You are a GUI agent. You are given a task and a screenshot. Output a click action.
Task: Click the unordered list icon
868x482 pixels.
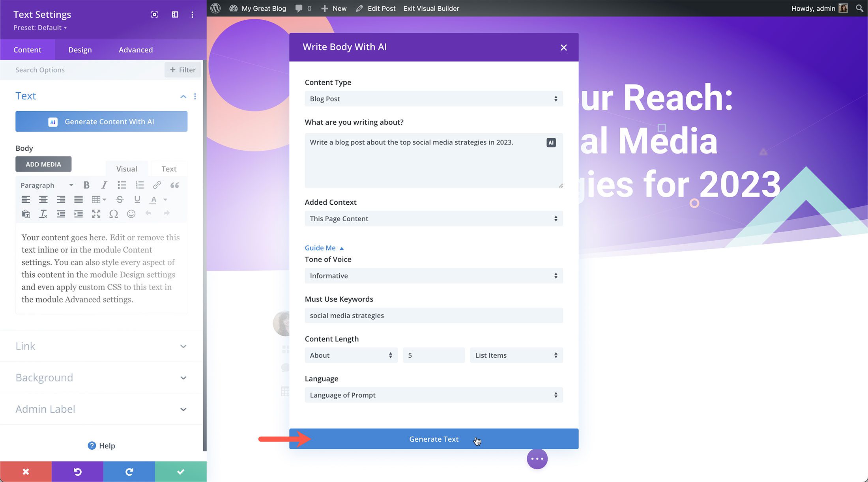click(121, 185)
